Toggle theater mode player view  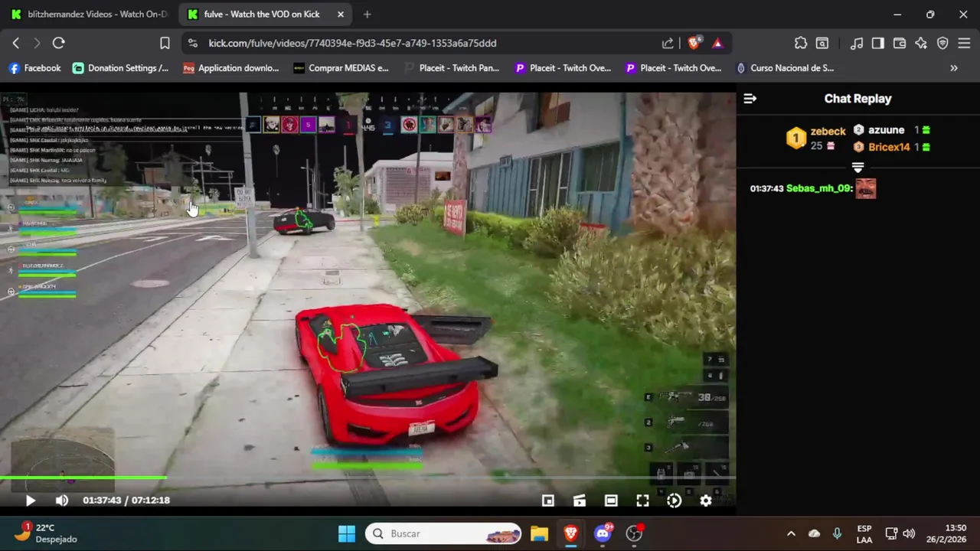coord(611,500)
